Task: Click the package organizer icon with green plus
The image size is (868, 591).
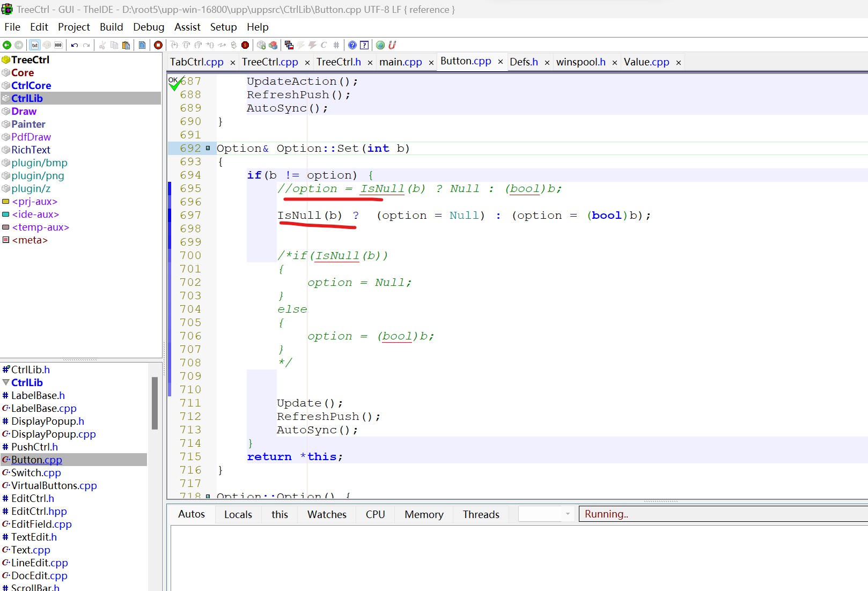Action: click(261, 45)
